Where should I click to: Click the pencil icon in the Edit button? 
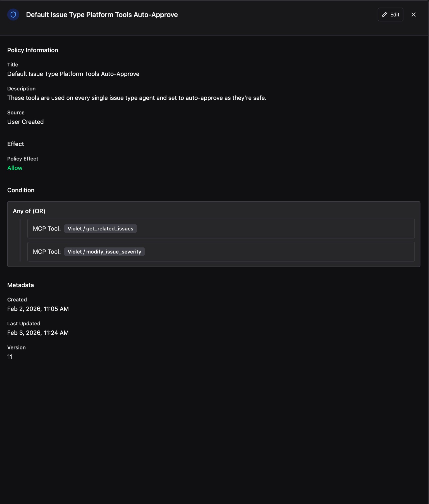pyautogui.click(x=384, y=15)
